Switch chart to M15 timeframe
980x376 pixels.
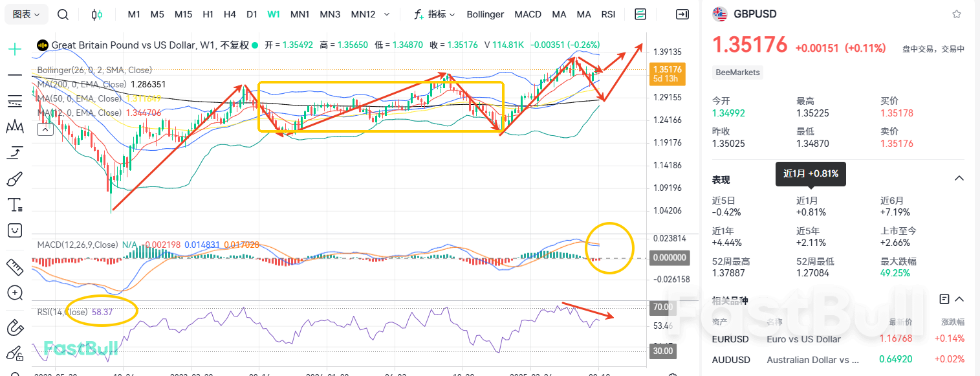[183, 14]
